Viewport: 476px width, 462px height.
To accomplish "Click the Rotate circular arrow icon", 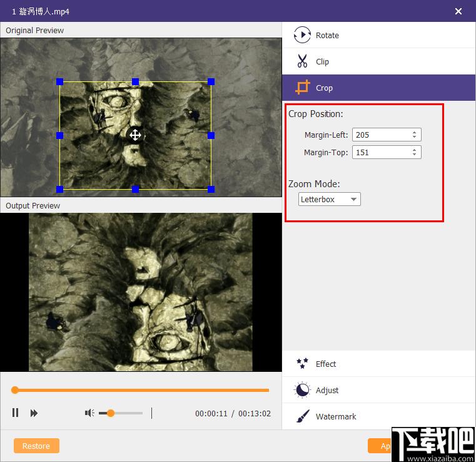I will pos(302,35).
